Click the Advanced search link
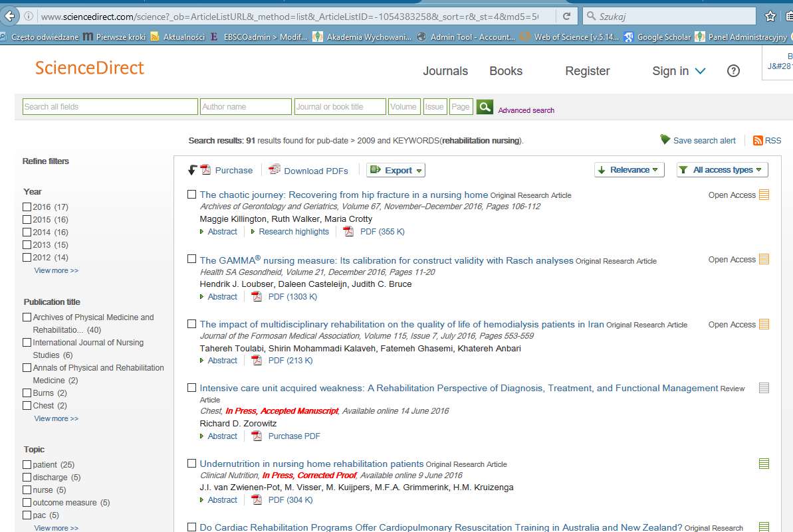 click(526, 110)
